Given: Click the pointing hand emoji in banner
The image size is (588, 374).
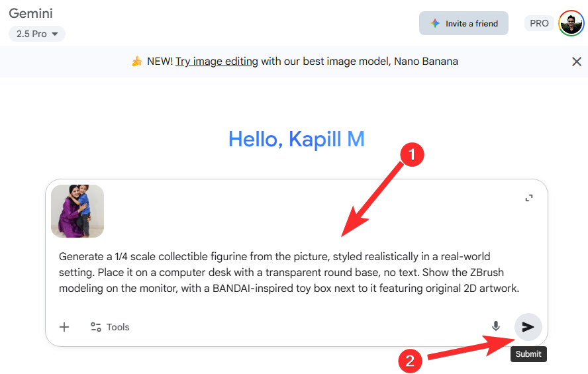Looking at the screenshot, I should click(136, 62).
